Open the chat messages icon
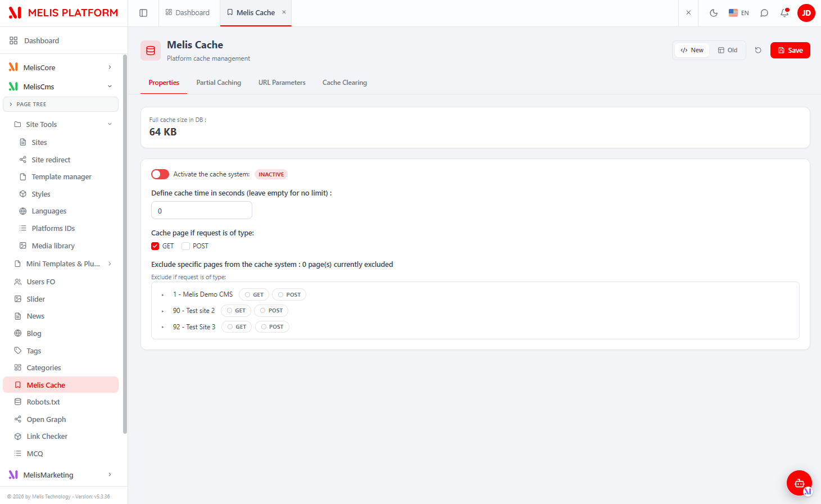The width and height of the screenshot is (821, 504). tap(764, 13)
